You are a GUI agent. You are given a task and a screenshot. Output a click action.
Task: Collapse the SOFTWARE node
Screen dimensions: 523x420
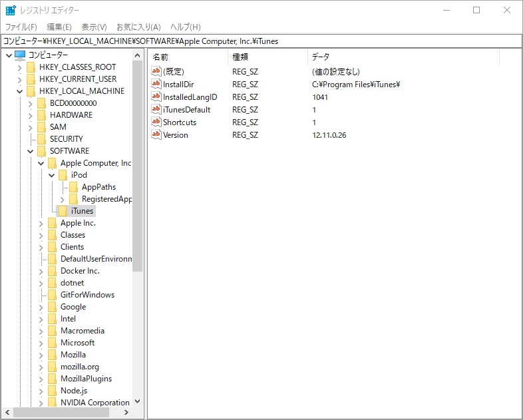31,152
